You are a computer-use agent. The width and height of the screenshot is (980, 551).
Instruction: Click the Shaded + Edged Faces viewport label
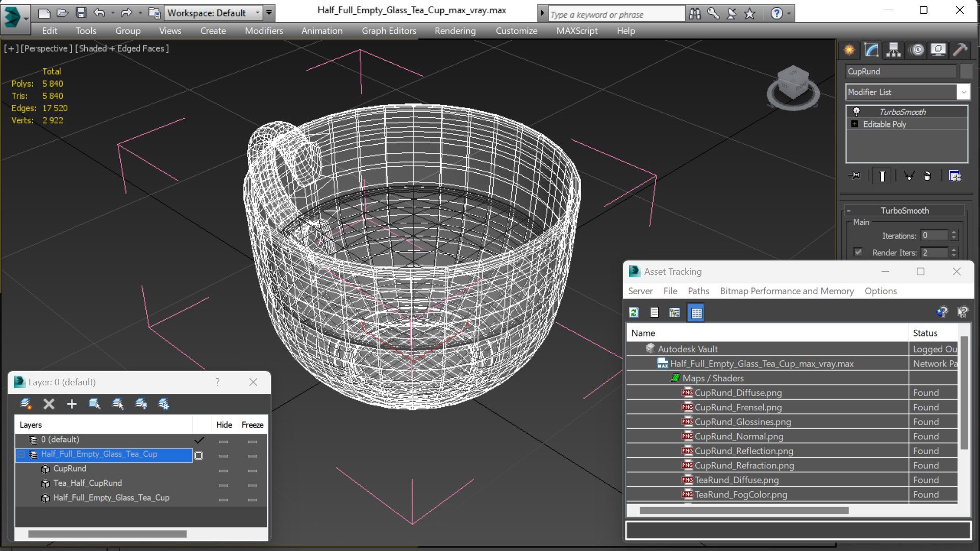coord(122,48)
